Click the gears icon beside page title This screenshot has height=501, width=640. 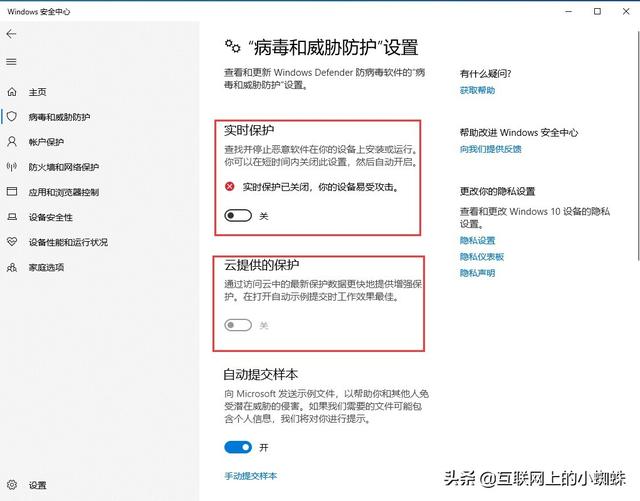[x=233, y=46]
